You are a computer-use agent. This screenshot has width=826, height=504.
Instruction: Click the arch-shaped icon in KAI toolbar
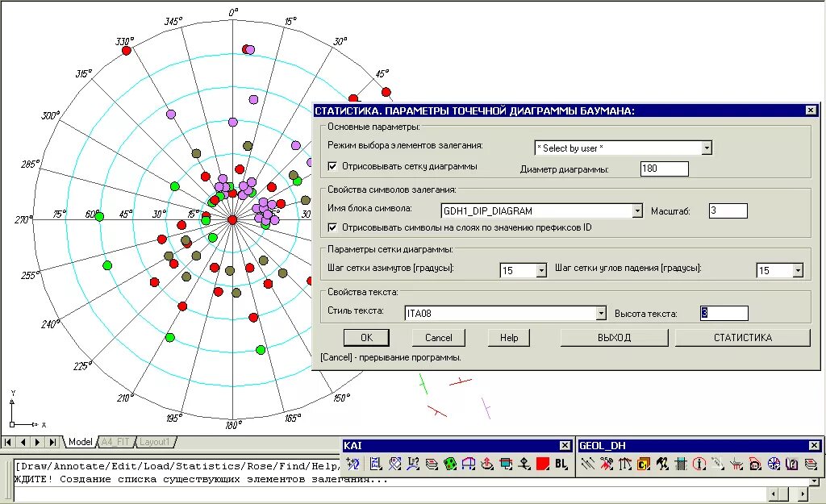coord(469,464)
